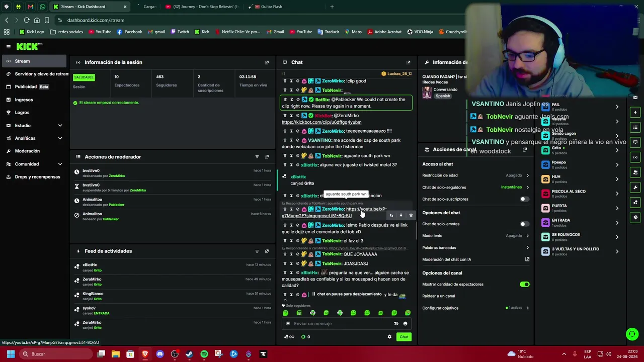Reply to the hovered ZeroMirko youtu.be message
The height and width of the screenshot is (362, 644).
[391, 216]
